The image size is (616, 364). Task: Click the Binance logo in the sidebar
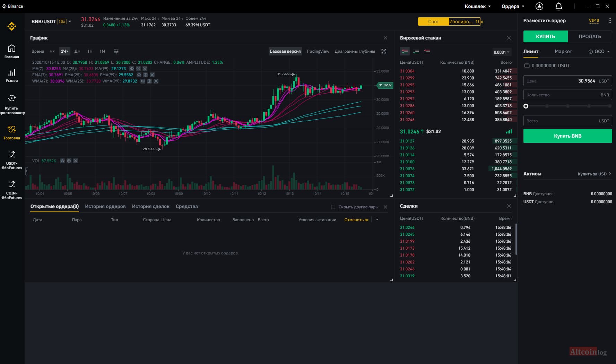click(12, 26)
